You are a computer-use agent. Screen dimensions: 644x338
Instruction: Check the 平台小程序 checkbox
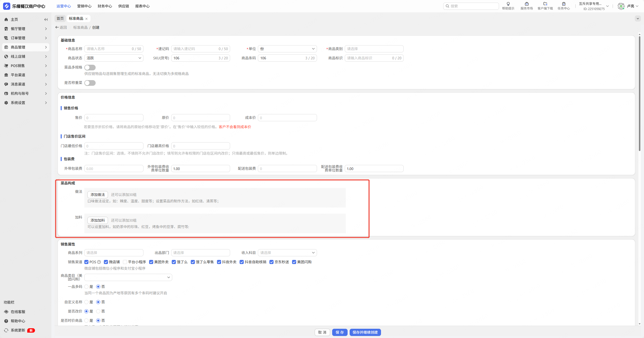[x=125, y=262]
